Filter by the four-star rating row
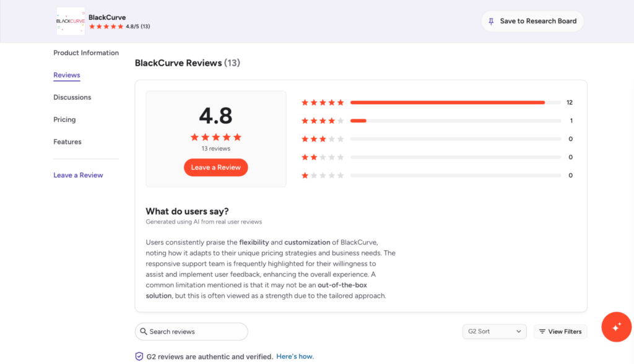Viewport: 634px width, 364px height. pyautogui.click(x=437, y=121)
